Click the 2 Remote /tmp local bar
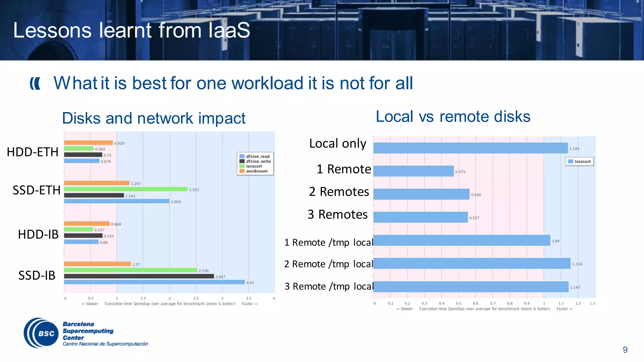 pyautogui.click(x=472, y=264)
